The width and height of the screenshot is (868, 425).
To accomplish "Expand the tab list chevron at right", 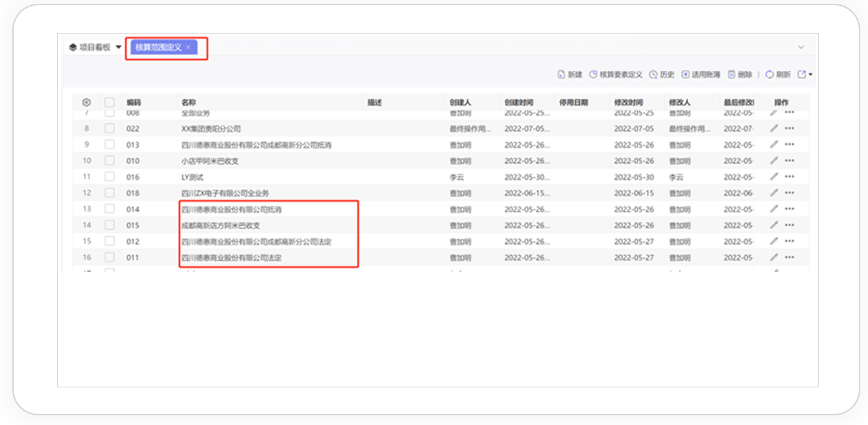I will 801,47.
